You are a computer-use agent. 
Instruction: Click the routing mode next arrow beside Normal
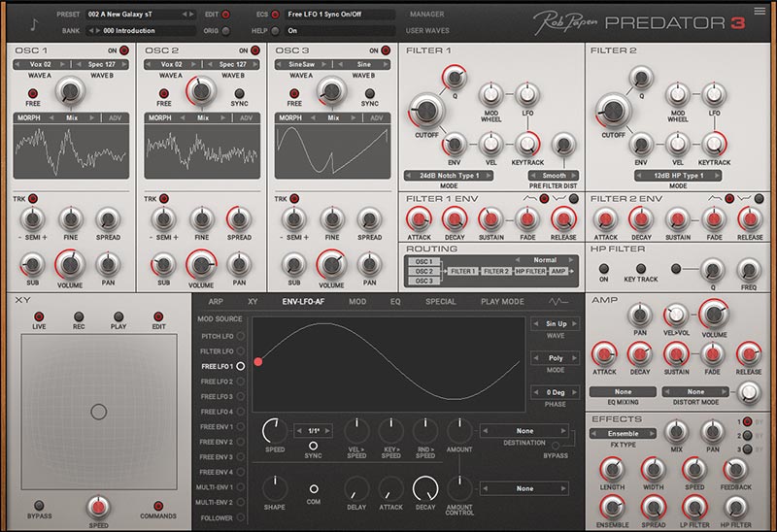(x=571, y=259)
